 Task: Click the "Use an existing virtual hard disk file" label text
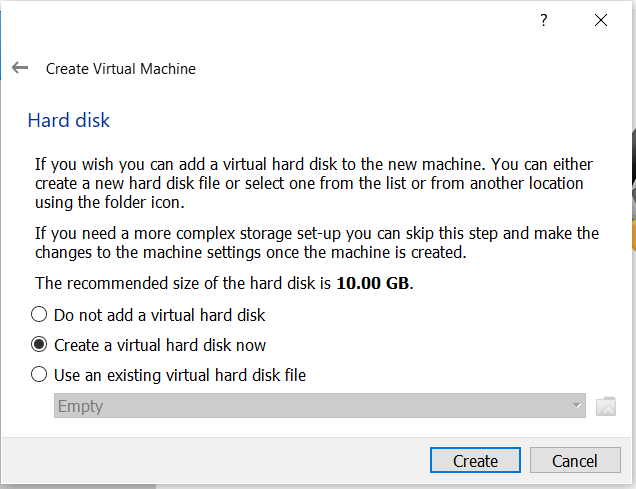pyautogui.click(x=179, y=375)
